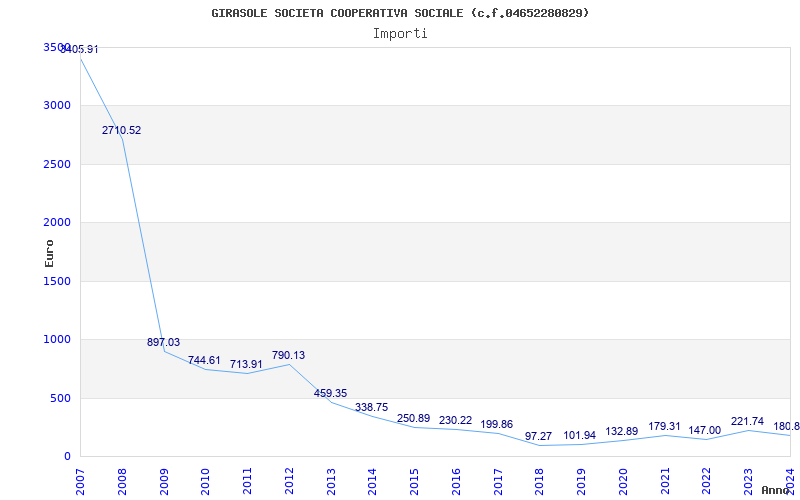This screenshot has height=500, width=800.
Task: Click the 2018 x-axis tick label
Action: [x=539, y=482]
